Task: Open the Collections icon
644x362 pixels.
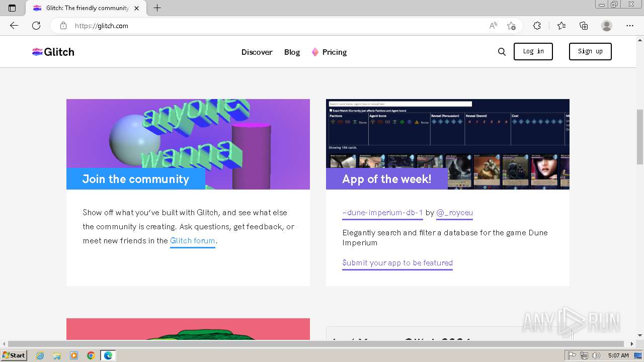Action: [x=584, y=26]
